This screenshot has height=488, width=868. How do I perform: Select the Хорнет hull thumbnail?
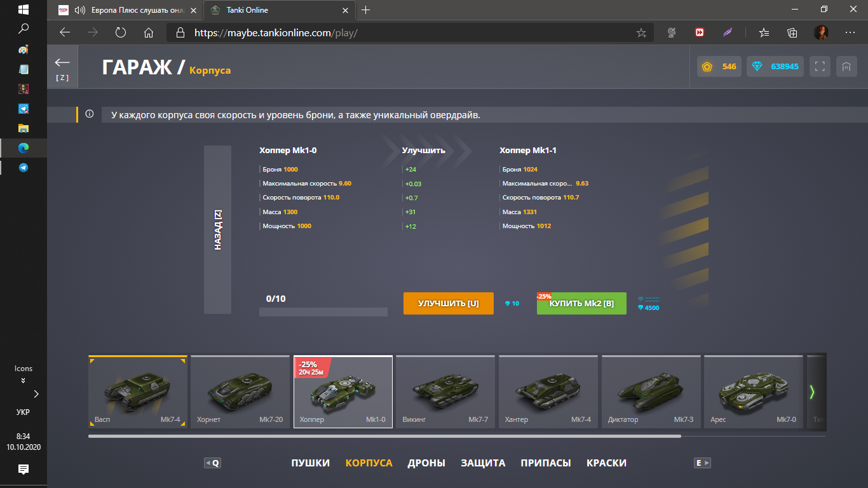[x=240, y=391]
